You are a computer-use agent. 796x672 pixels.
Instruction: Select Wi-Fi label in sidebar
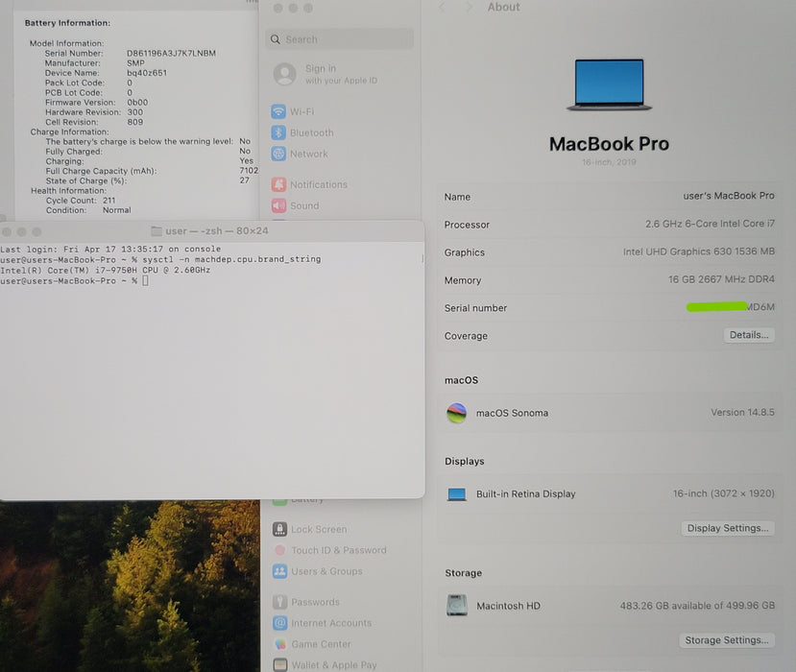(x=302, y=111)
